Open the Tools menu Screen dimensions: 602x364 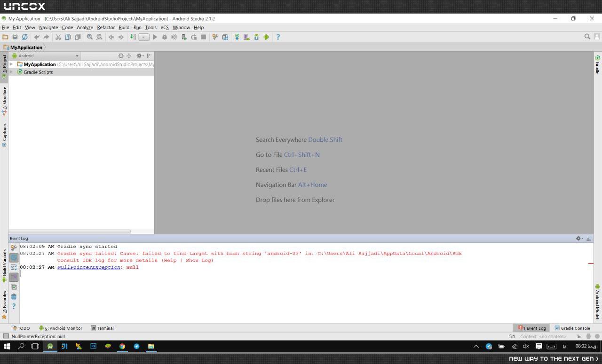coord(150,27)
